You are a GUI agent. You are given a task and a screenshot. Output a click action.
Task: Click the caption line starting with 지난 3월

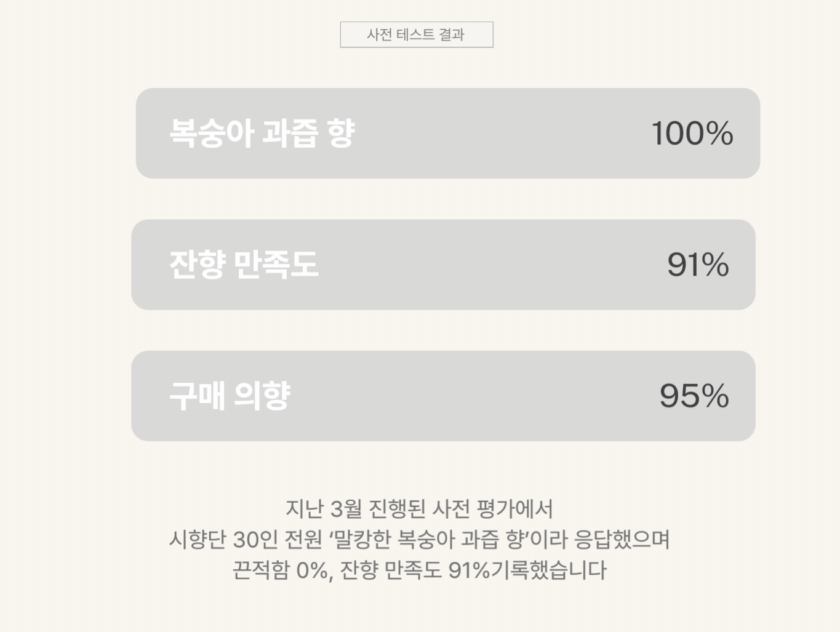pos(418,509)
